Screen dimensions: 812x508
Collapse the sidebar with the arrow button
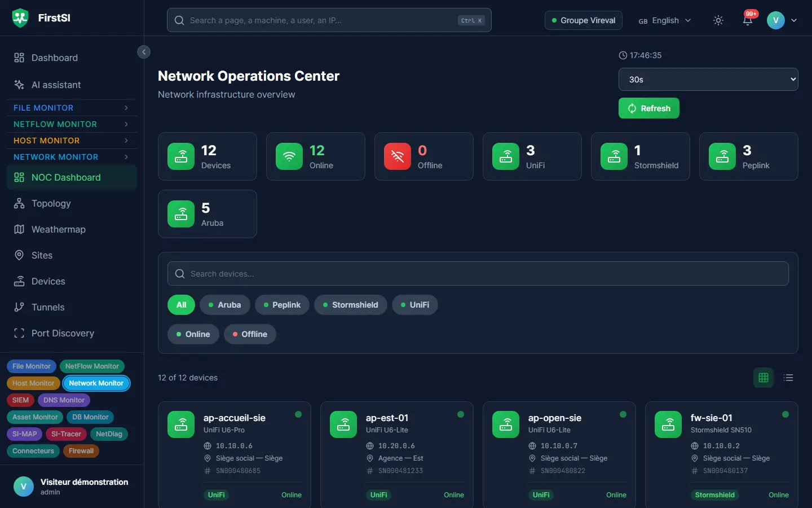click(144, 52)
